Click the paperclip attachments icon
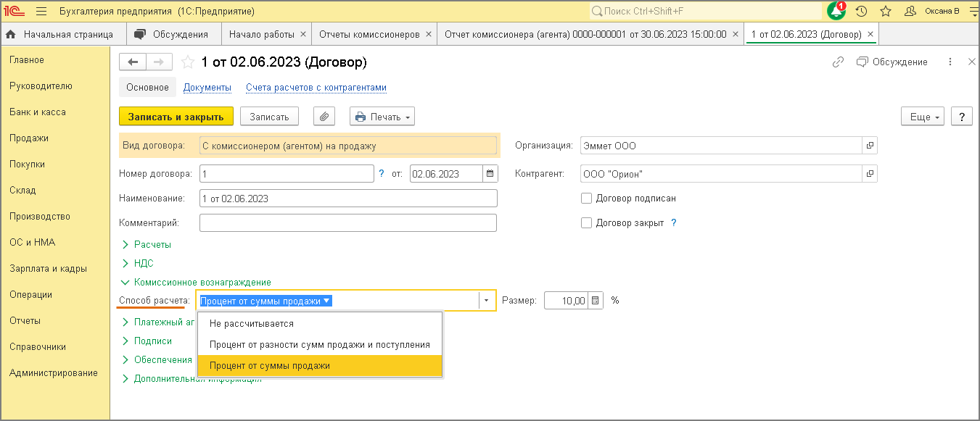This screenshot has height=421, width=980. (324, 117)
